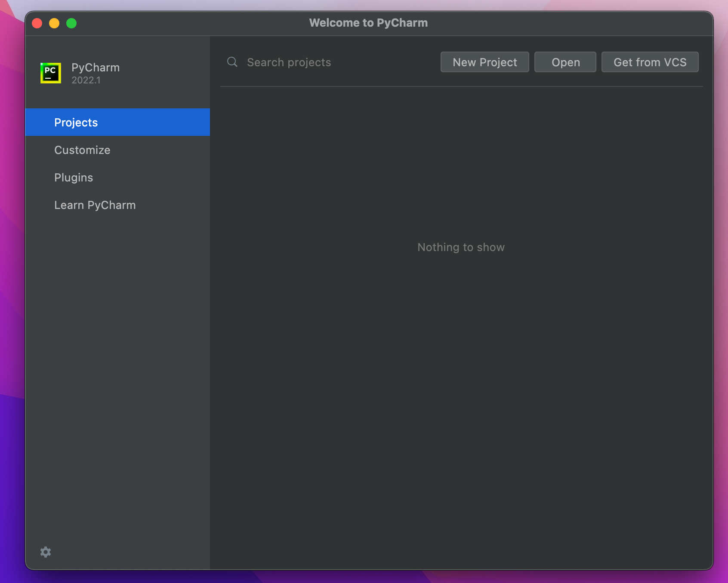
Task: Click Get from VCS button
Action: [650, 62]
